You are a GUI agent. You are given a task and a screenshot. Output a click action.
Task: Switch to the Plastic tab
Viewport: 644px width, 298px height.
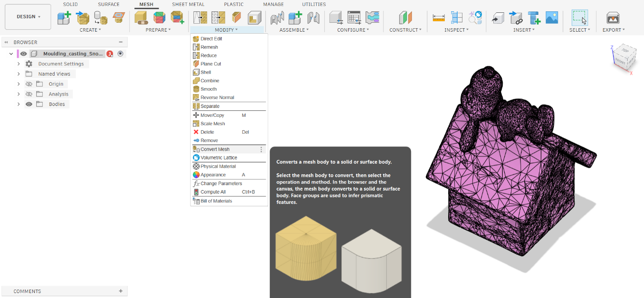click(x=234, y=4)
